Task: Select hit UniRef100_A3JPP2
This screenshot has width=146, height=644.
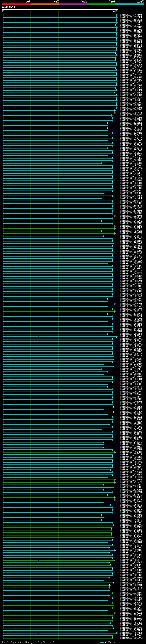Action: [131, 565]
